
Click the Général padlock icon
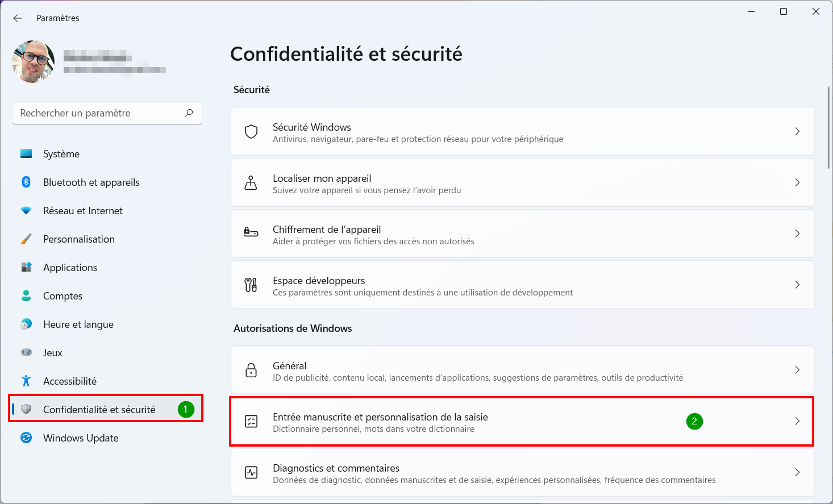(x=251, y=370)
